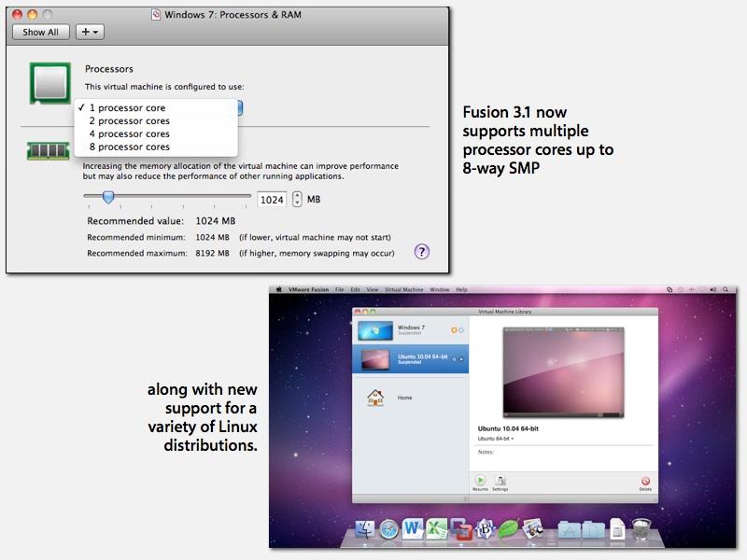Click the 1024 memory value field
This screenshot has height=560, width=747.
tap(272, 200)
